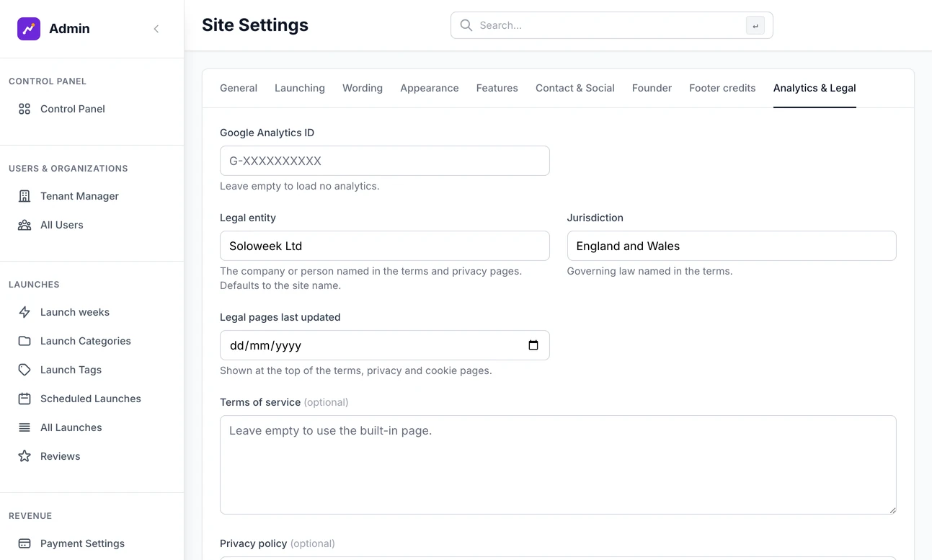The height and width of the screenshot is (560, 932).
Task: Go to the Appearance tab
Action: coord(430,88)
